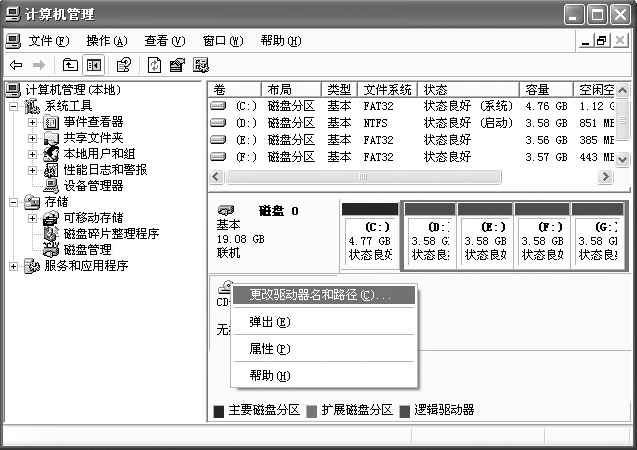The width and height of the screenshot is (637, 450).
Task: Click the toolbar help icon with question mark
Action: point(124,65)
